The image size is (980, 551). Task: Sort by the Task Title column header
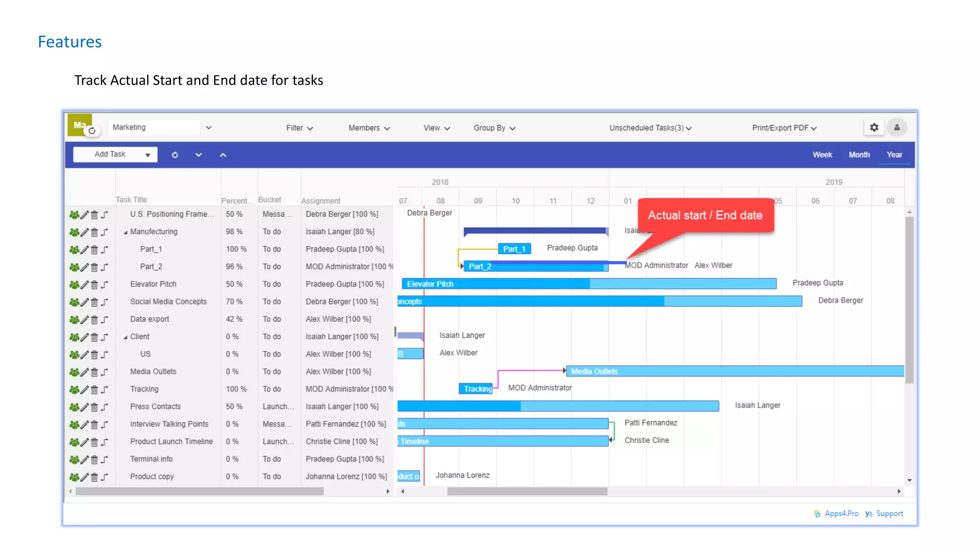pyautogui.click(x=132, y=200)
